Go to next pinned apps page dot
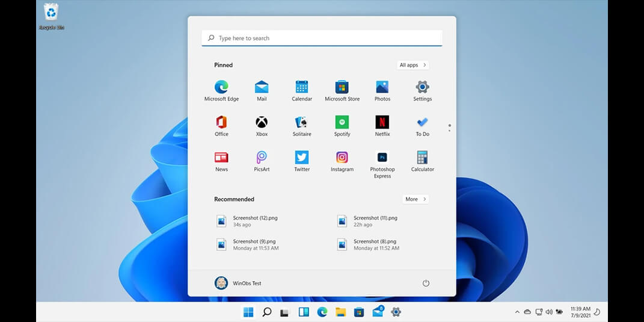This screenshot has width=644, height=322. pos(450,131)
